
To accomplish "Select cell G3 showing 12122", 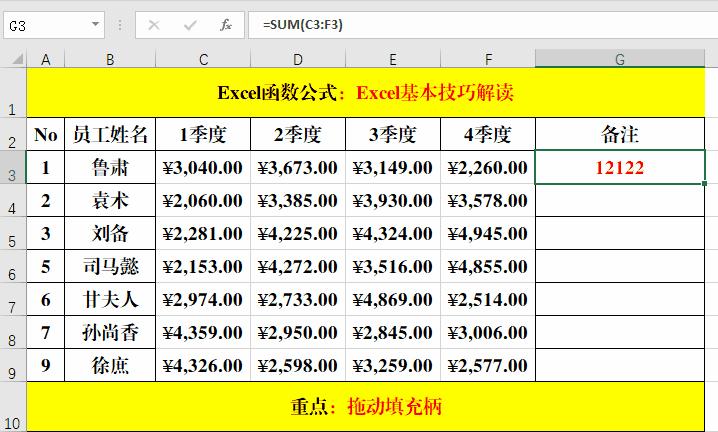I will point(620,167).
